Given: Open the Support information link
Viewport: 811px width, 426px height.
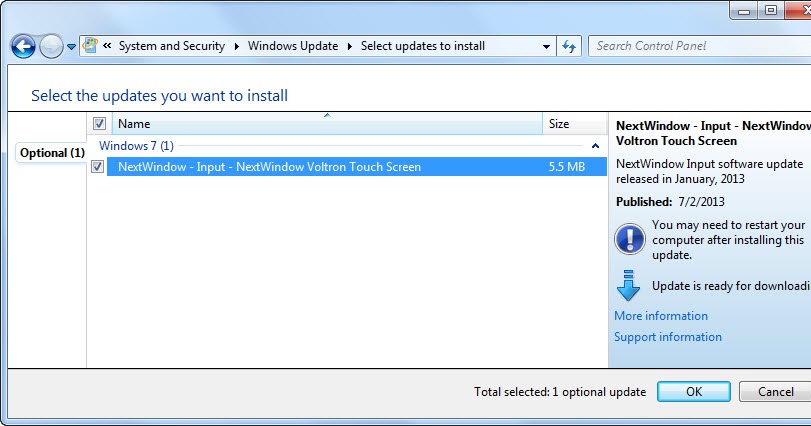Looking at the screenshot, I should pyautogui.click(x=667, y=337).
